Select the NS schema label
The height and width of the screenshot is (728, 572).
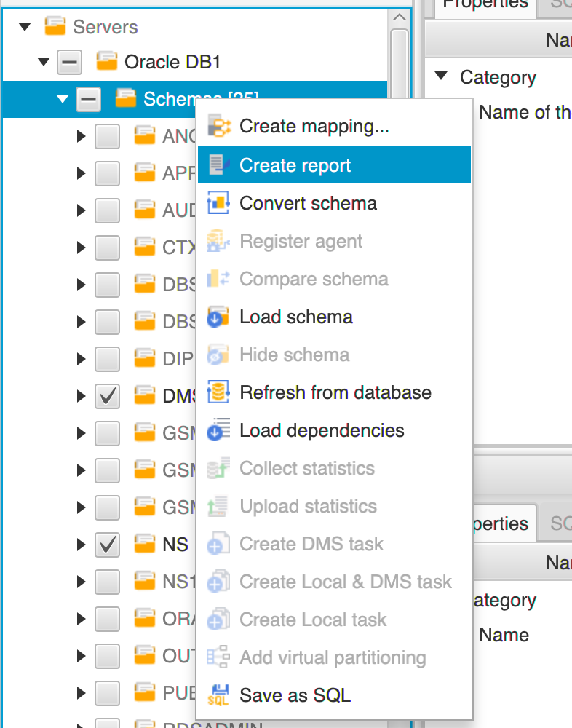(x=175, y=545)
